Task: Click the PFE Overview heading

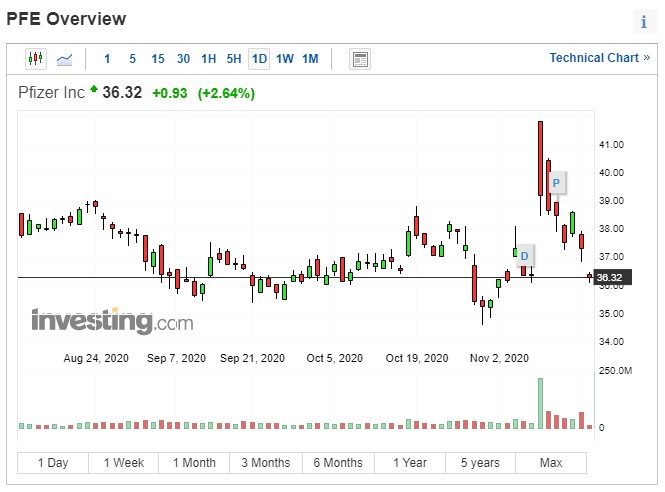Action: (66, 19)
